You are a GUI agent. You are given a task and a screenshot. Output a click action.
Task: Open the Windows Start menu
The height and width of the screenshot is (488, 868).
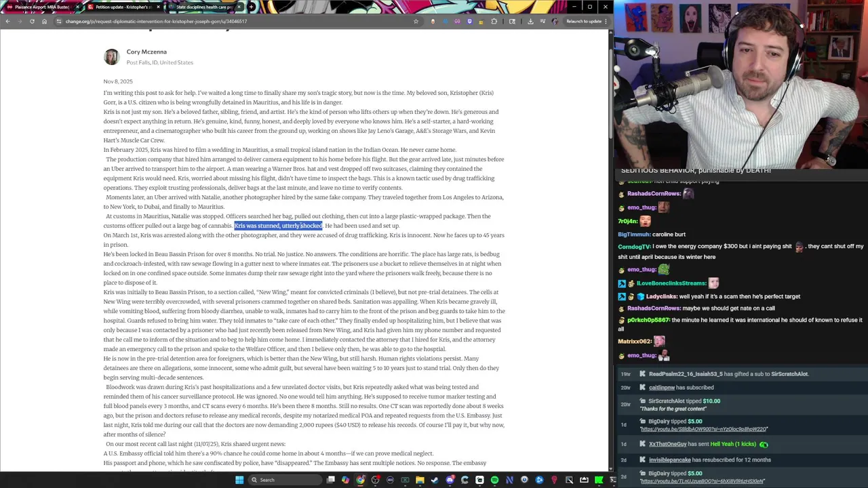pos(239,480)
